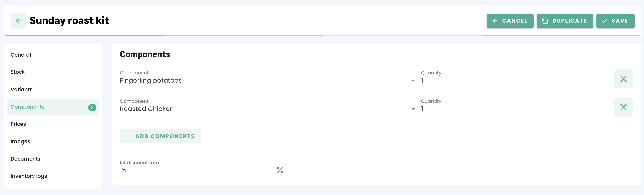Click quantity field for Roasted Chicken
This screenshot has width=644, height=195.
505,109
